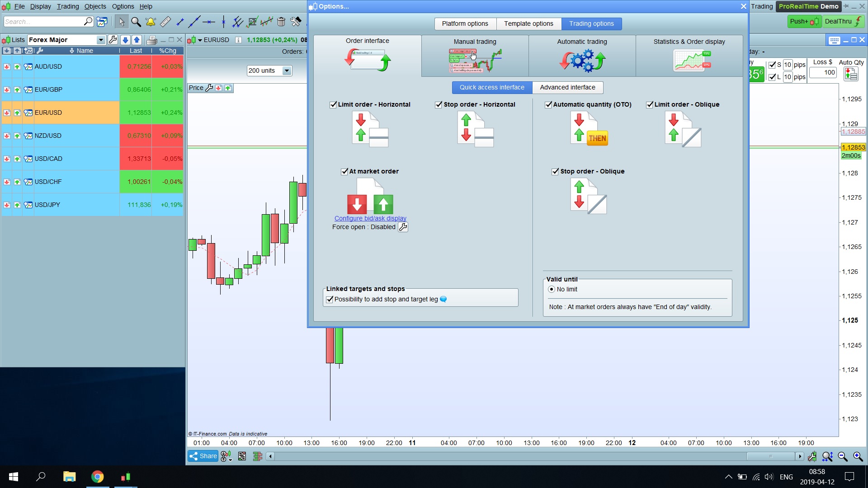This screenshot has height=488, width=868.
Task: Open the EURUSD chart dropdown arrow
Action: coord(200,40)
